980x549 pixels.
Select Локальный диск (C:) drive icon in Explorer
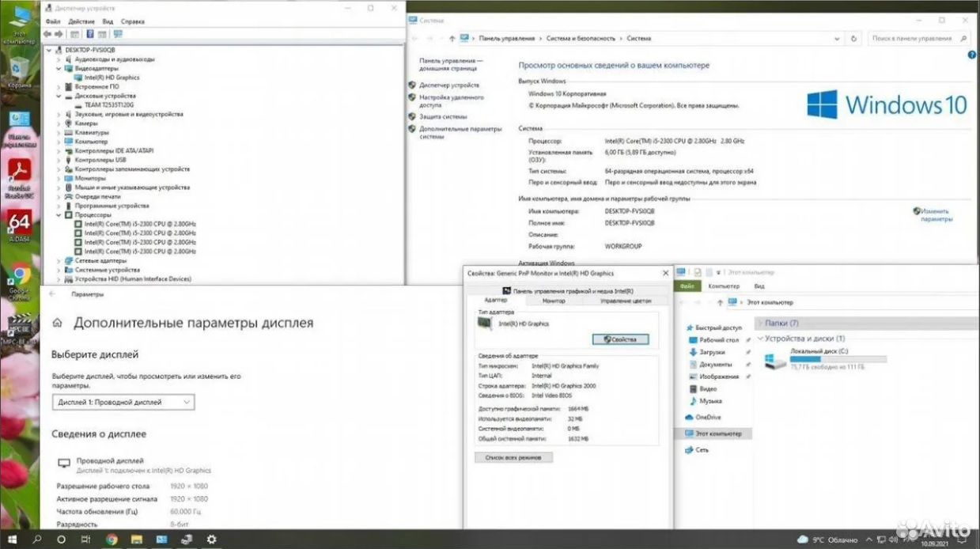click(775, 362)
